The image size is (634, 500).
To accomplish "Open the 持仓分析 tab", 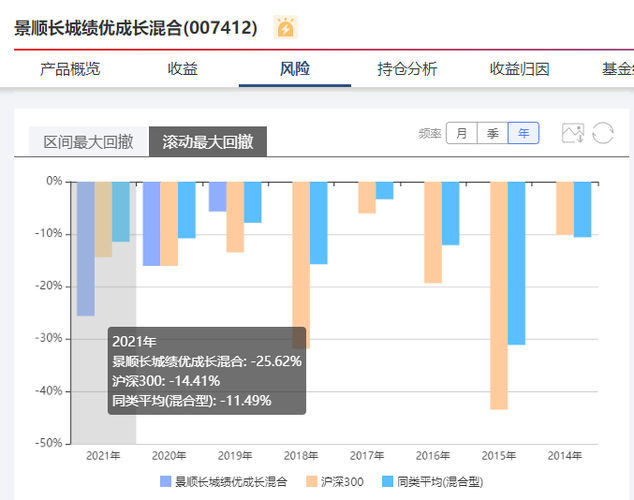I will (x=407, y=69).
